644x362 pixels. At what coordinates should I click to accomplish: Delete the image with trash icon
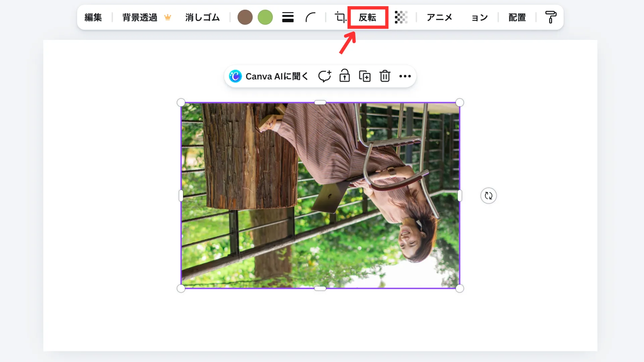tap(385, 76)
